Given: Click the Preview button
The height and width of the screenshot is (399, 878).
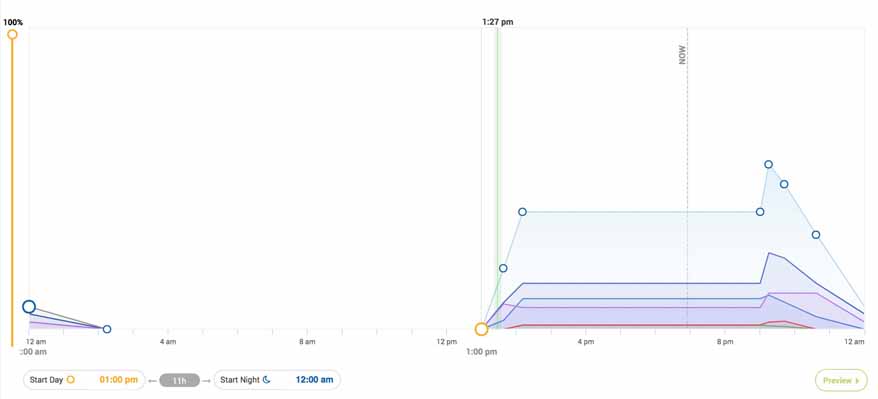Looking at the screenshot, I should click(x=841, y=380).
